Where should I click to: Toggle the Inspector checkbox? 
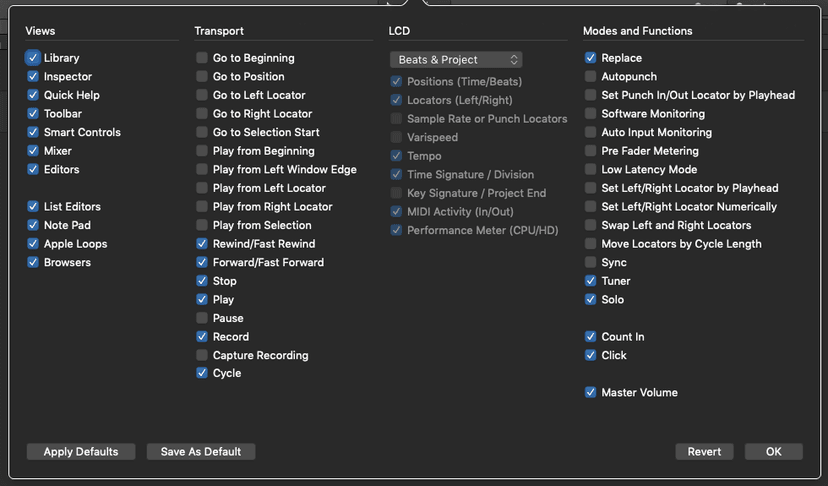point(33,77)
